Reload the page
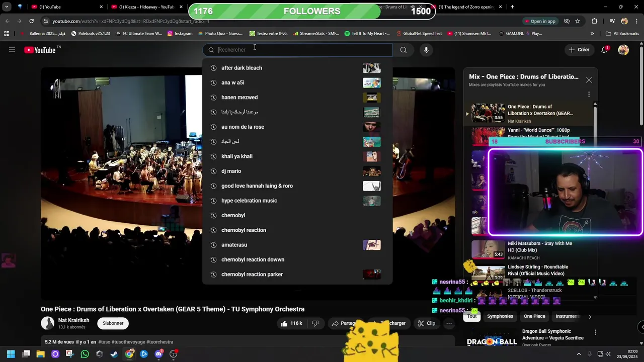The image size is (644, 362). tap(31, 21)
